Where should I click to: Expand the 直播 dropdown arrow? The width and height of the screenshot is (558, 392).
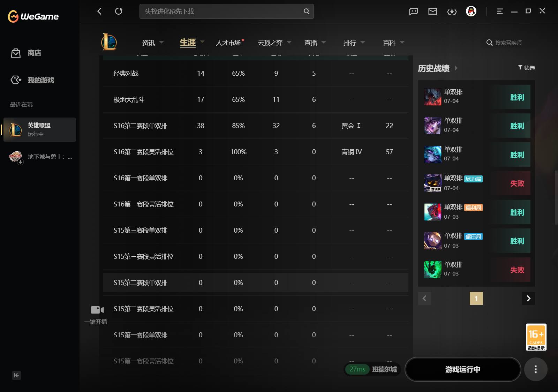coord(323,42)
